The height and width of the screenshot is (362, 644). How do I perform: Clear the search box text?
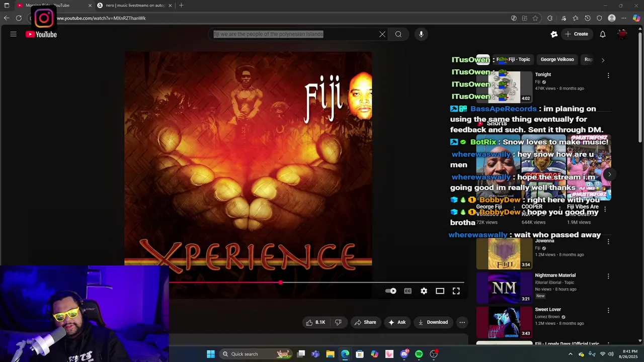[382, 34]
